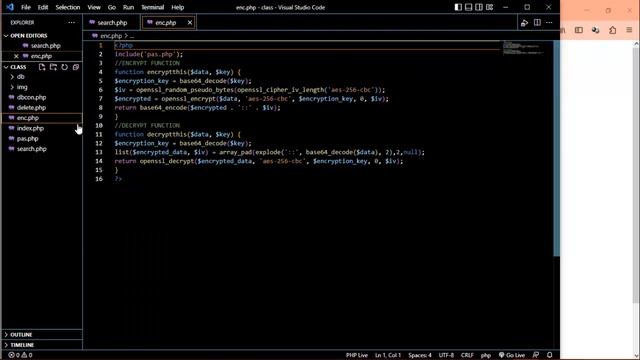
Task: Close the enc.php editor tab
Action: (190, 23)
